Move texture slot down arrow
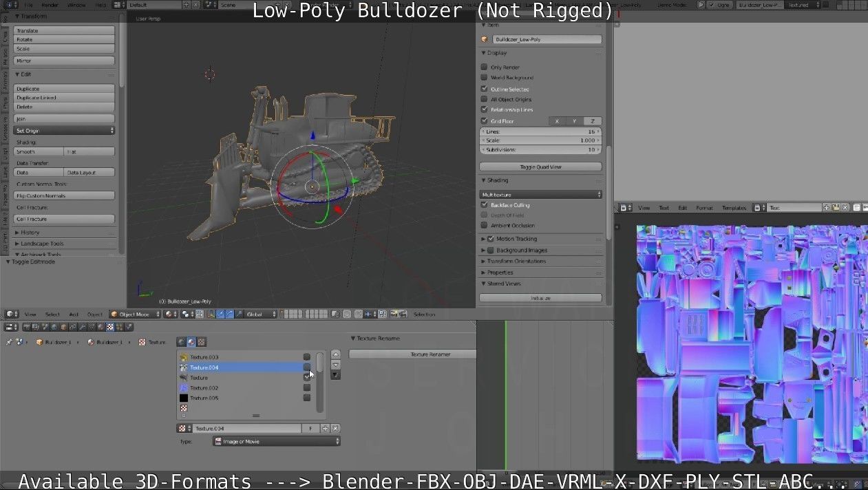Viewport: 868px width, 490px height. 335,364
